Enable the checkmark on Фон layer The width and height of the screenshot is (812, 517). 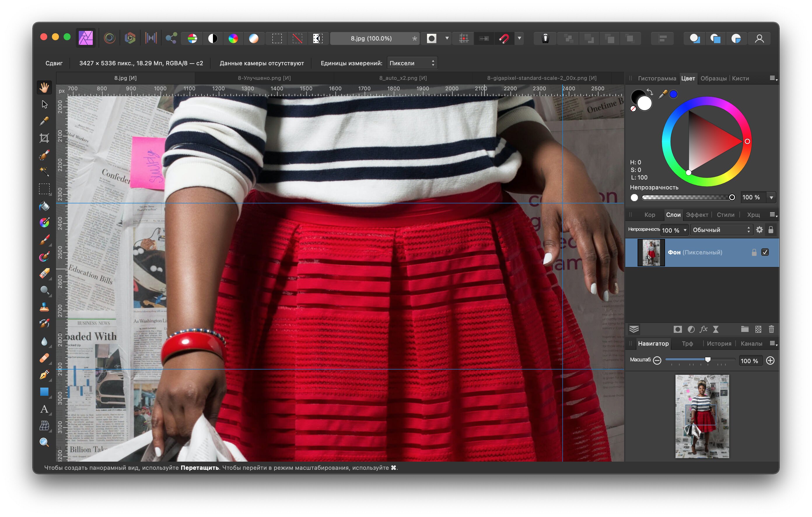pos(766,253)
